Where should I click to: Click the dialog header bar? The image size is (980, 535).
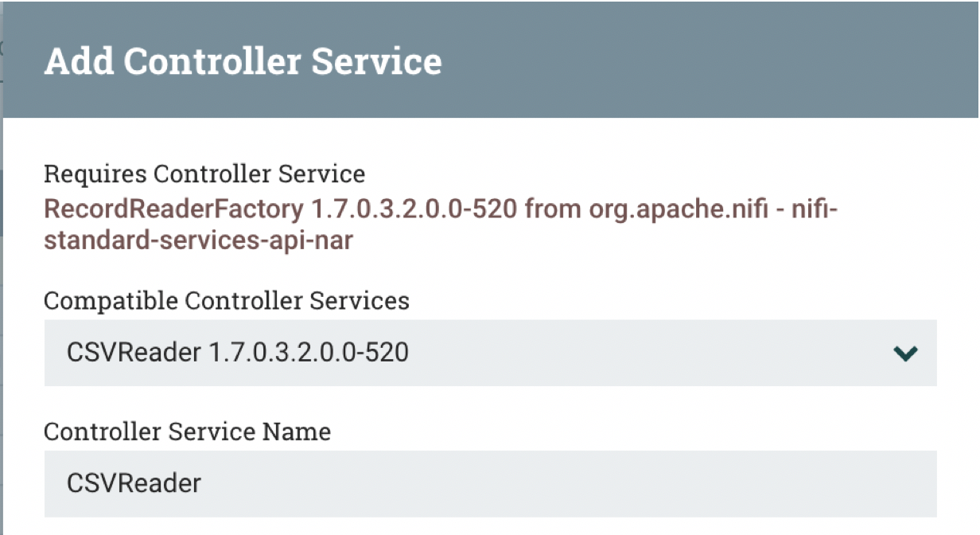pyautogui.click(x=489, y=61)
